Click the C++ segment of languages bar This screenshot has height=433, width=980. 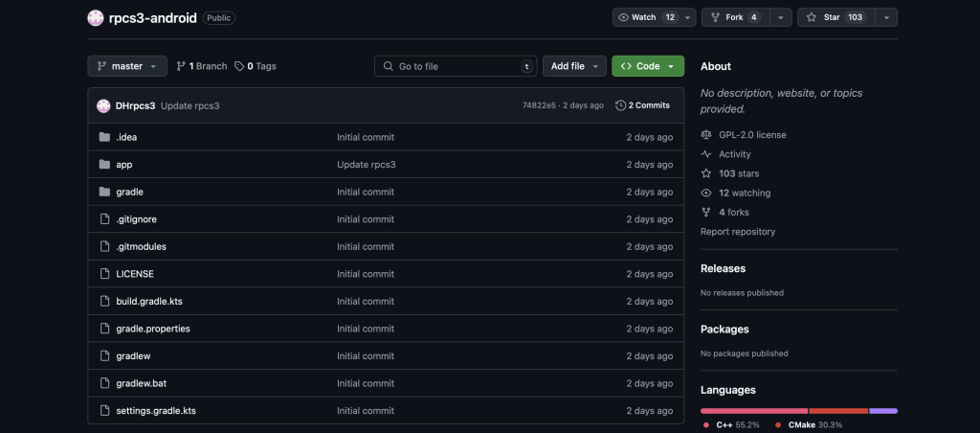(754, 411)
